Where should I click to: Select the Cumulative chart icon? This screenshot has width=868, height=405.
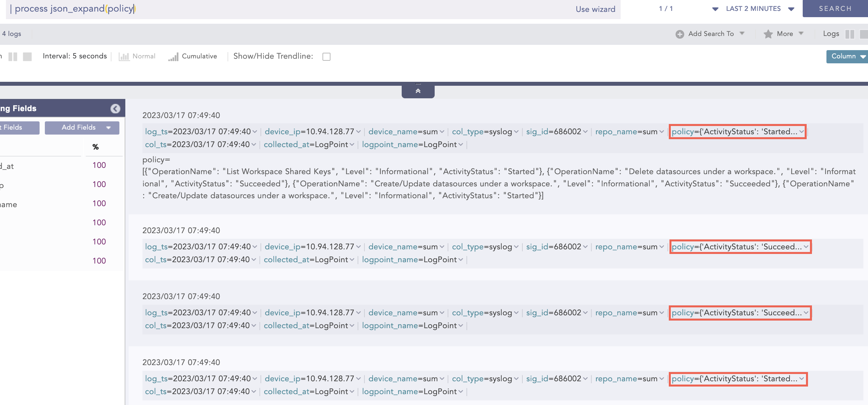tap(173, 57)
